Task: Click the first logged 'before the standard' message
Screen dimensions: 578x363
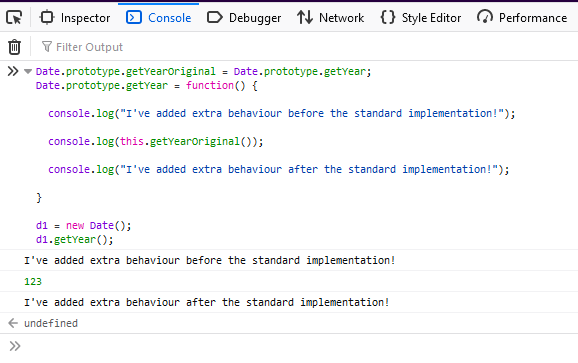Action: [209, 260]
